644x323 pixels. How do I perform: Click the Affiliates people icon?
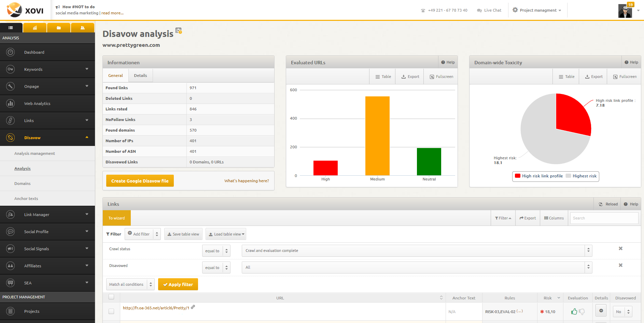[x=11, y=266]
